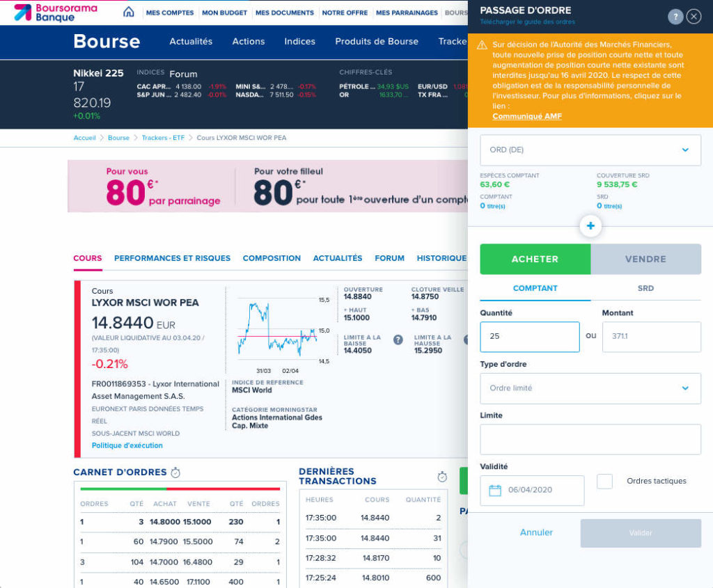Open Mes Comptes in top navigation
This screenshot has width=713, height=588.
(x=170, y=13)
